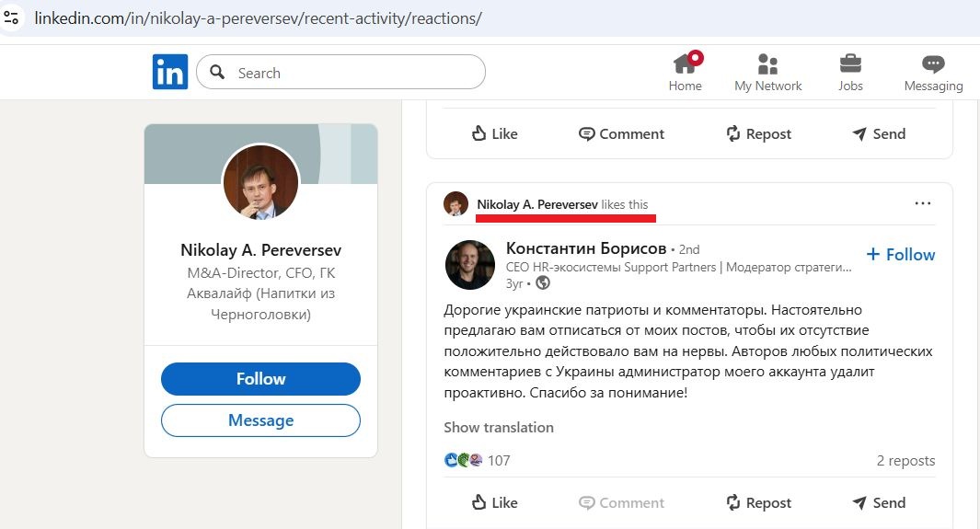Follow Константин Борисов from the post
The height and width of the screenshot is (529, 980).
[x=901, y=254]
